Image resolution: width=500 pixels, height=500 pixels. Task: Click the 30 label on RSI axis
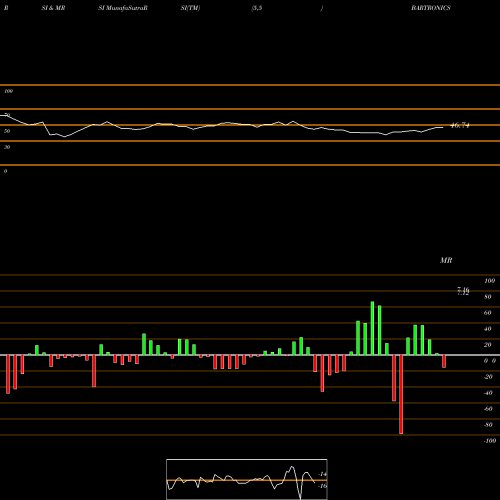(x=7, y=147)
